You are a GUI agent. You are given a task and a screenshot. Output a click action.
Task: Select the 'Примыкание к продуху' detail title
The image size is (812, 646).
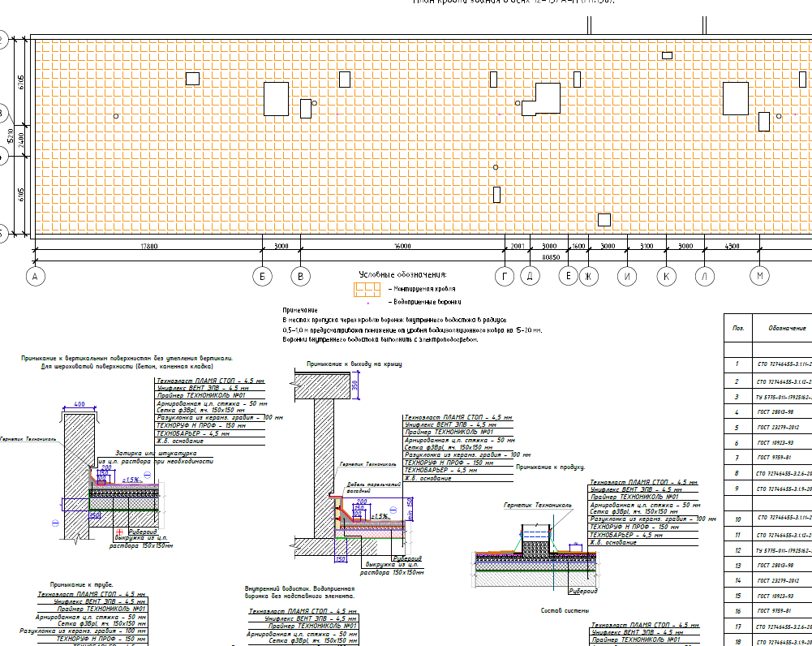549,467
